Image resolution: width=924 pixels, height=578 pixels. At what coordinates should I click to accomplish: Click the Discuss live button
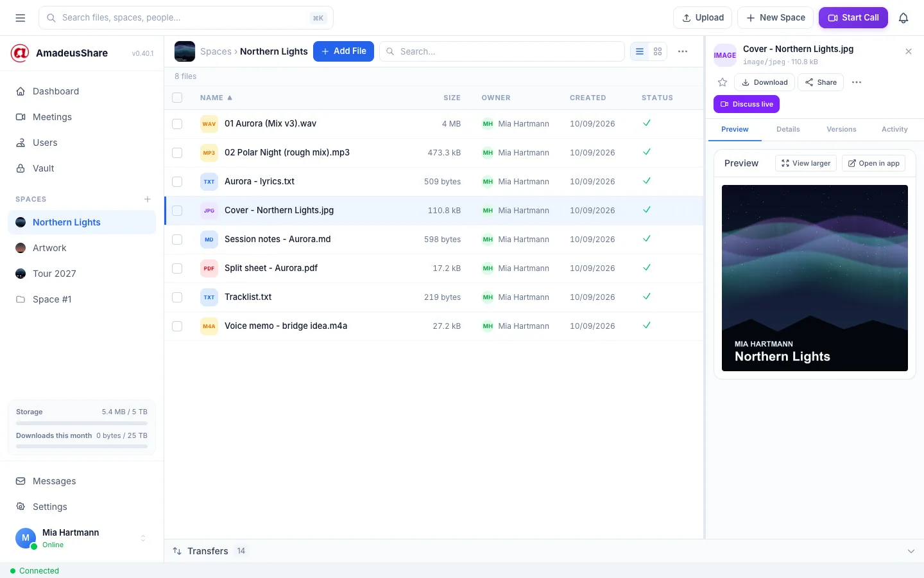pyautogui.click(x=746, y=104)
